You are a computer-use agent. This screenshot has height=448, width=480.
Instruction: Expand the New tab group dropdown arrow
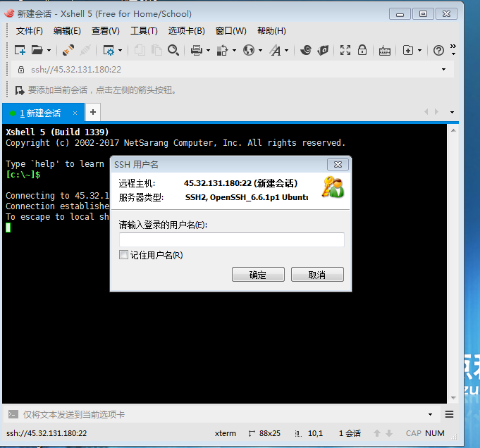419,51
